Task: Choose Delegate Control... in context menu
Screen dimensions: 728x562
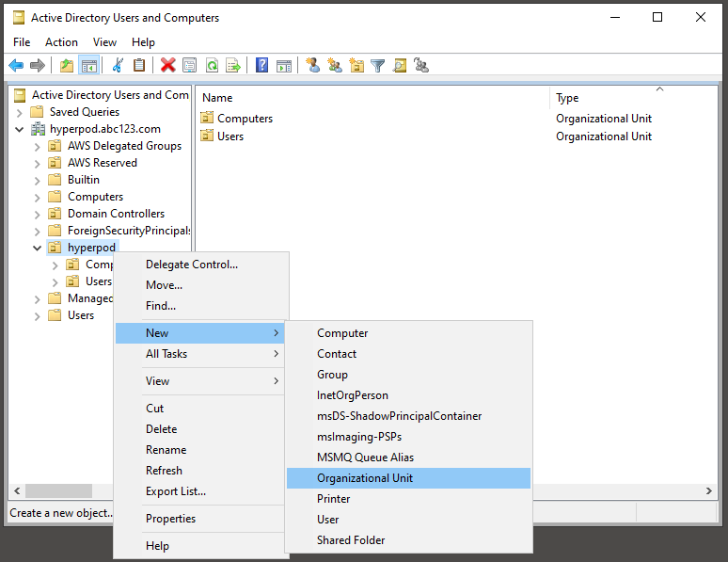Action: (201, 265)
